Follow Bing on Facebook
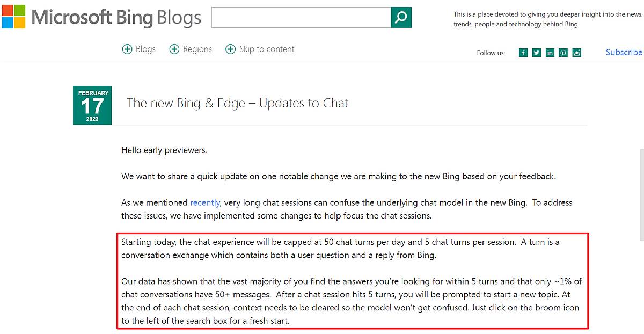 point(523,52)
